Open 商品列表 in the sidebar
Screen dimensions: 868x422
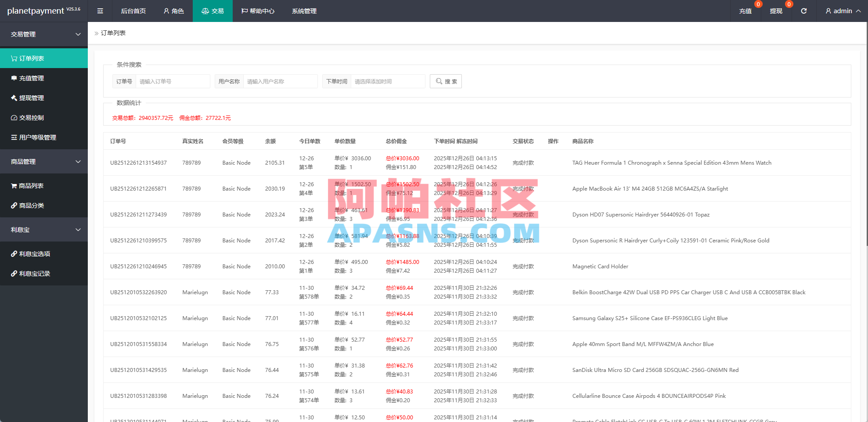44,186
